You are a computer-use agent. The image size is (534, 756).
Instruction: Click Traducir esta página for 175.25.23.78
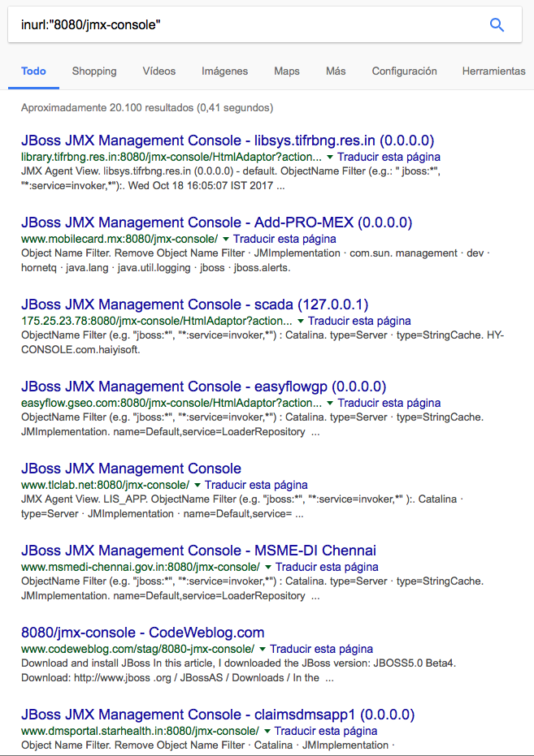pyautogui.click(x=359, y=321)
